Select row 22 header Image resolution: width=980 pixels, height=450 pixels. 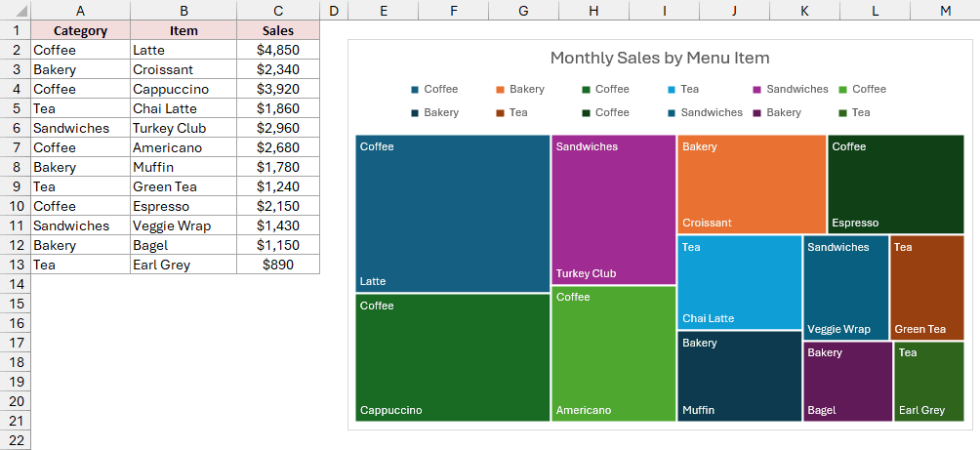tap(15, 440)
